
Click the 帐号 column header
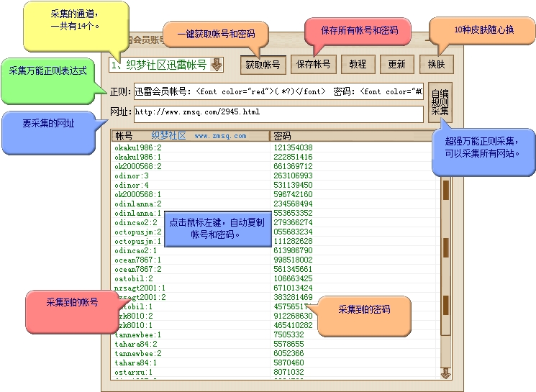191,136
